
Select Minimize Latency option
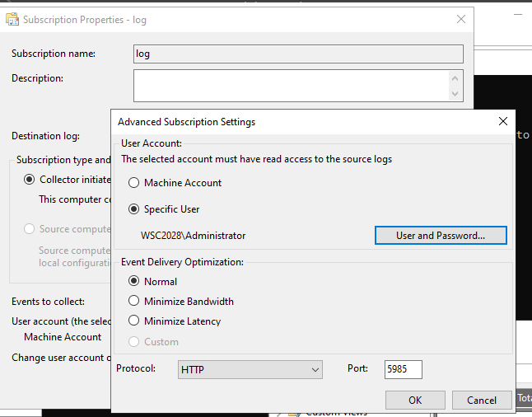(133, 321)
